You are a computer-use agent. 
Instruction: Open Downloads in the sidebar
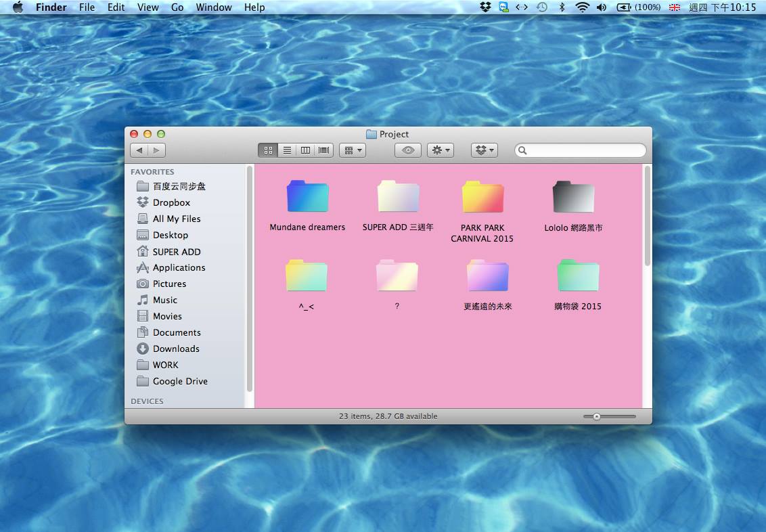[x=175, y=349]
